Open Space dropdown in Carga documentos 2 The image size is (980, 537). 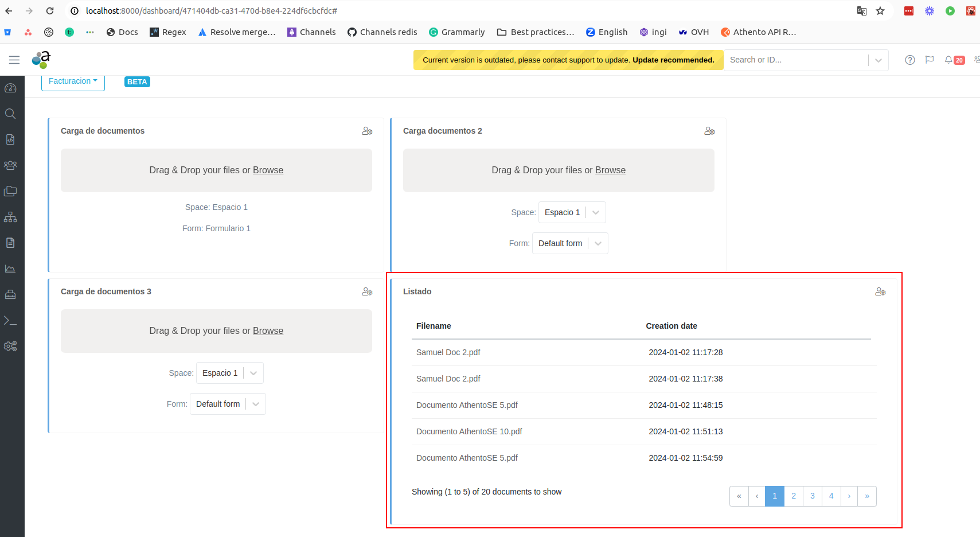click(x=572, y=212)
